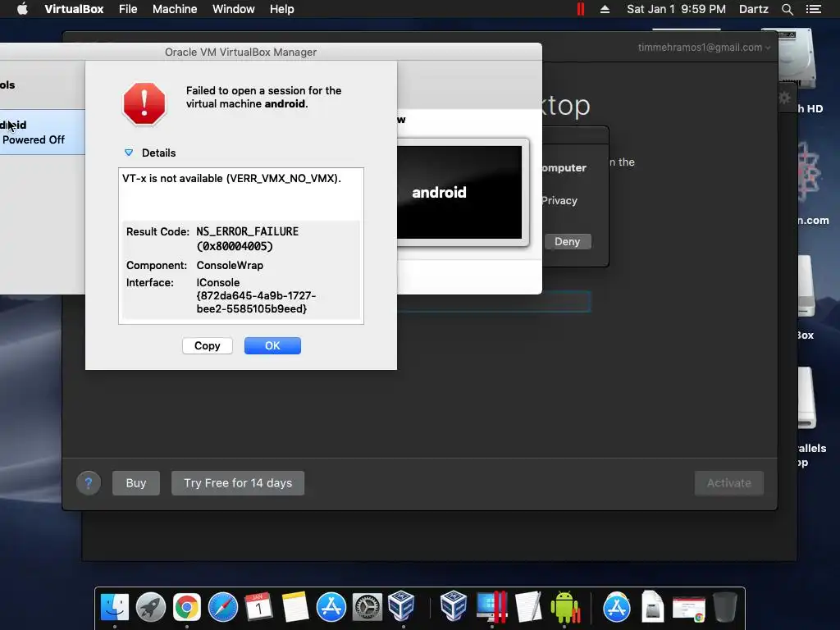Select the VT-x is not available message

click(x=231, y=178)
